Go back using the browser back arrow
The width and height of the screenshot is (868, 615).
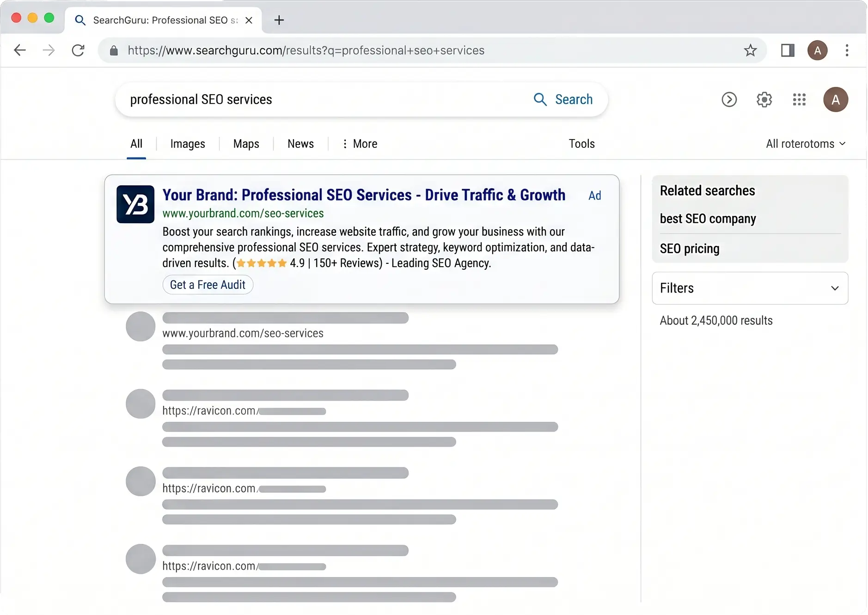(20, 50)
